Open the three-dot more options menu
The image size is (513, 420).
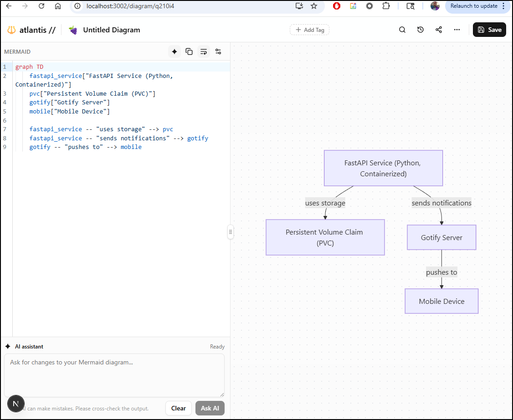(457, 30)
